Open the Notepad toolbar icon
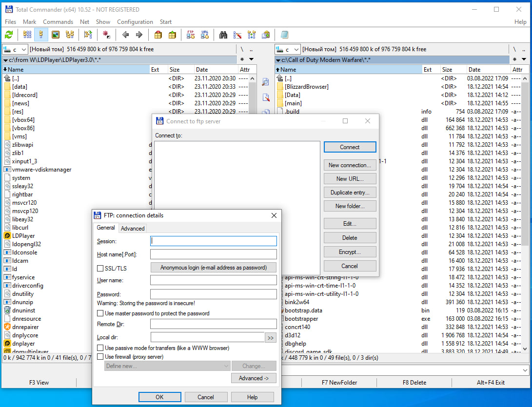This screenshot has width=532, height=407. coord(284,35)
